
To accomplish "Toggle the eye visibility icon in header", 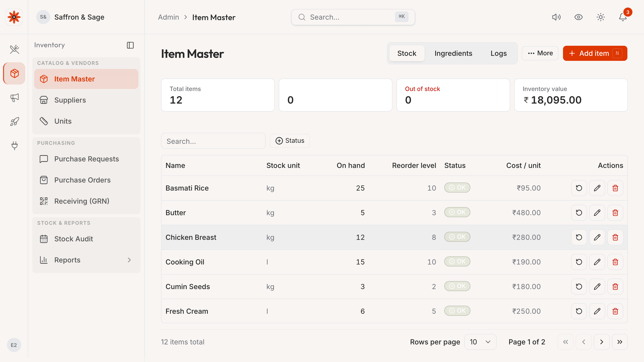I will [x=579, y=17].
